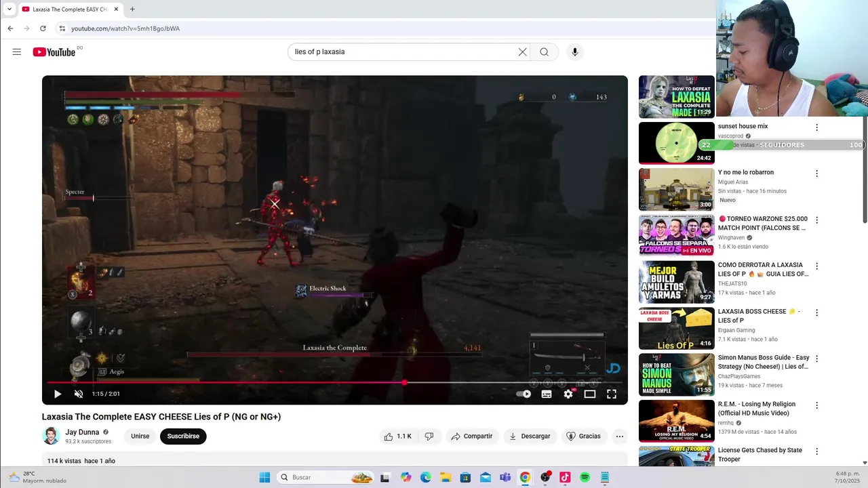Open the YouTube hamburger guide menu

(17, 52)
